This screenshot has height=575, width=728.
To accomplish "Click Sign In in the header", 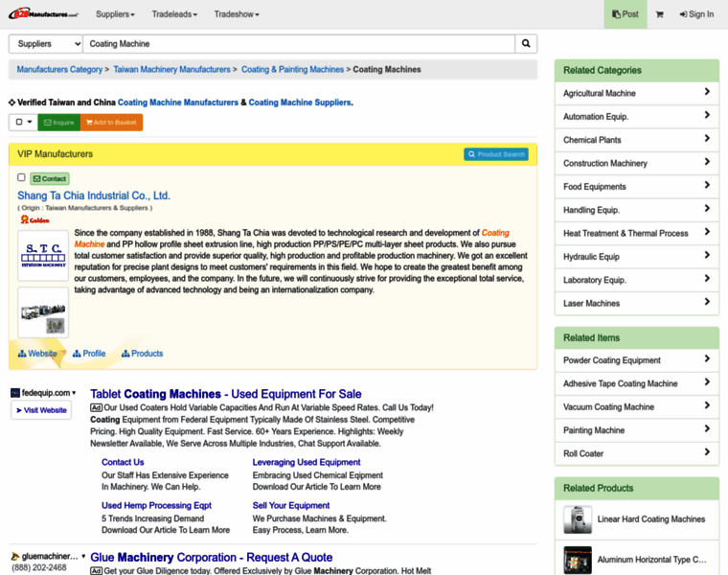I will (x=696, y=14).
